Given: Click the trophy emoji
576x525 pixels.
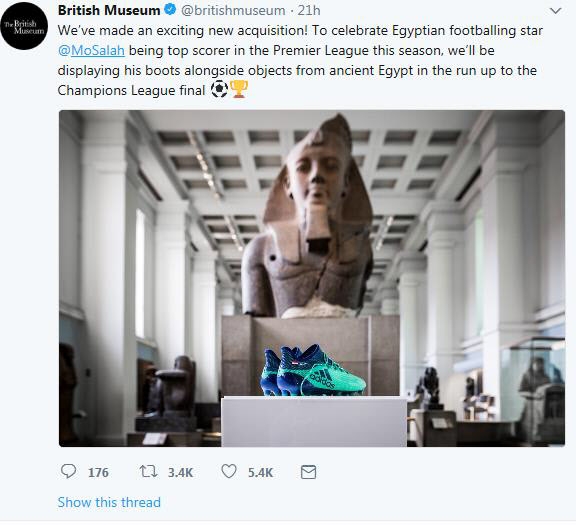Looking at the screenshot, I should 239,89.
